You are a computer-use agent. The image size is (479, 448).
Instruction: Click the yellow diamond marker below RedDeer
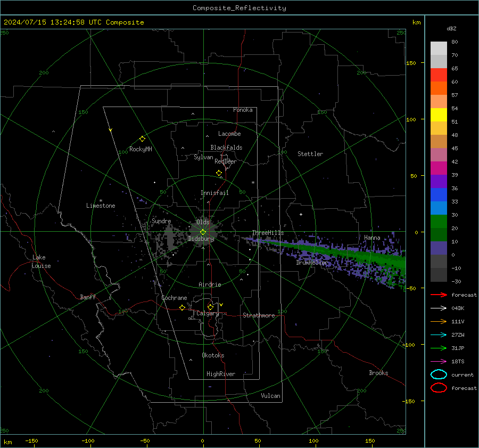point(219,173)
